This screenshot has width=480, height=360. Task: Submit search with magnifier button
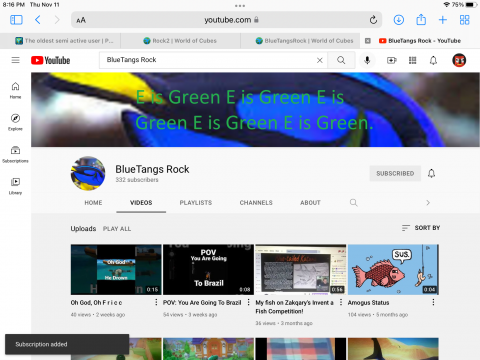[341, 60]
